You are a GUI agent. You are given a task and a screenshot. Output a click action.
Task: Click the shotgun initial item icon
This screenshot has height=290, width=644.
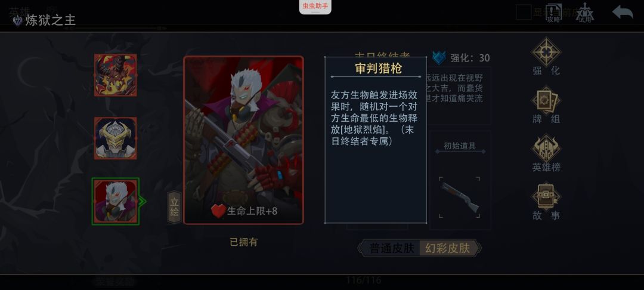pyautogui.click(x=460, y=197)
